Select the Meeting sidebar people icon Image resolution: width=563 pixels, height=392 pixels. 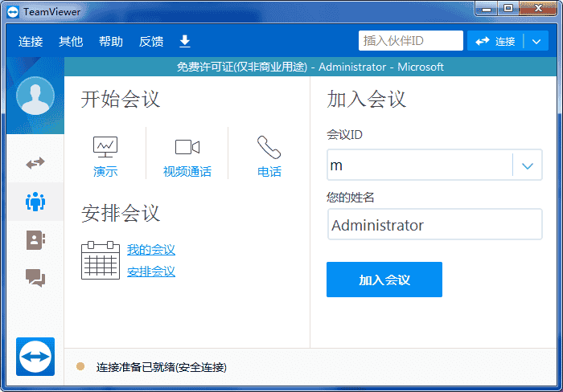pos(35,202)
